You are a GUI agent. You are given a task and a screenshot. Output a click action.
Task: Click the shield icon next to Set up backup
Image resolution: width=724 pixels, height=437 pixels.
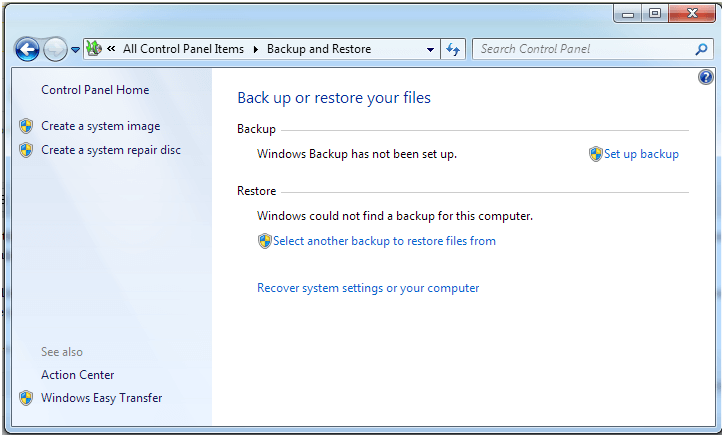tap(596, 154)
